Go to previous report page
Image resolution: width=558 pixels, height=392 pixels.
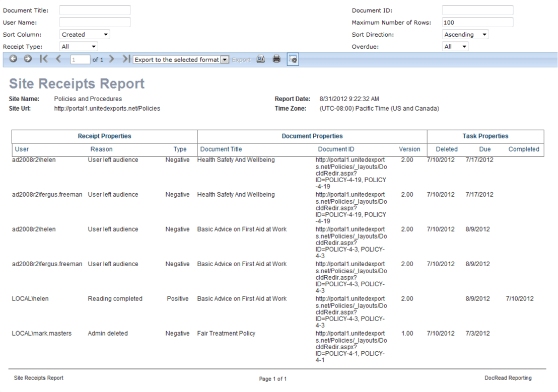58,59
